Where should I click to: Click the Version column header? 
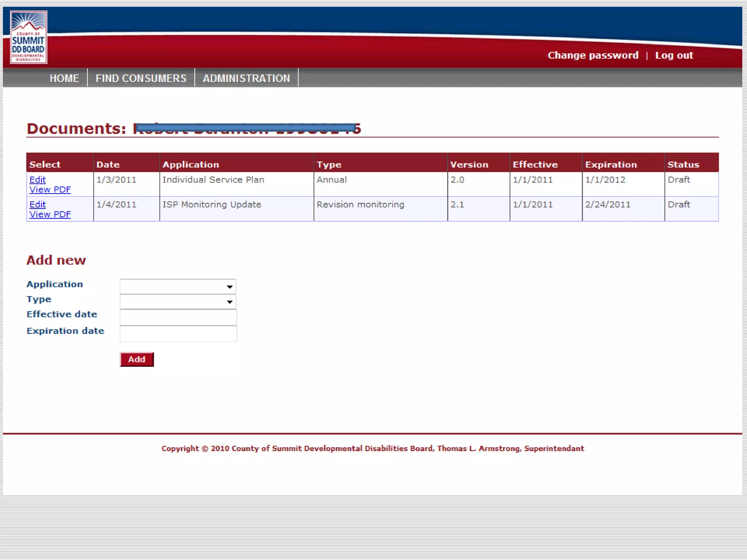(469, 164)
